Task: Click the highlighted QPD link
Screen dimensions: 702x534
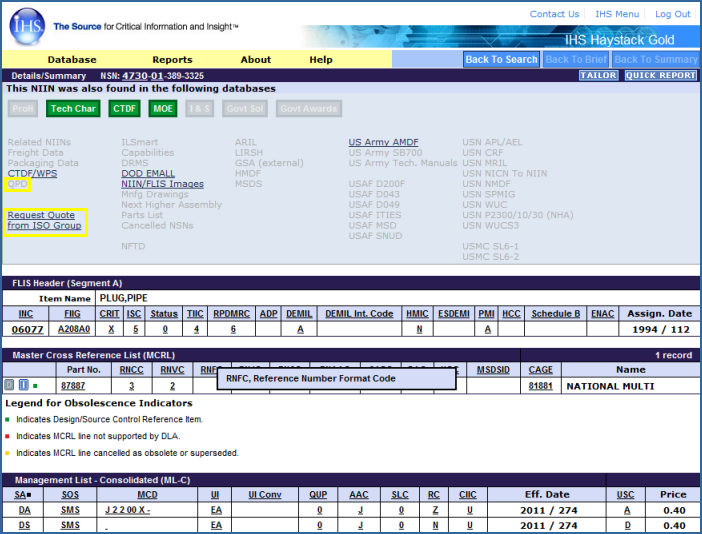Action: click(17, 184)
